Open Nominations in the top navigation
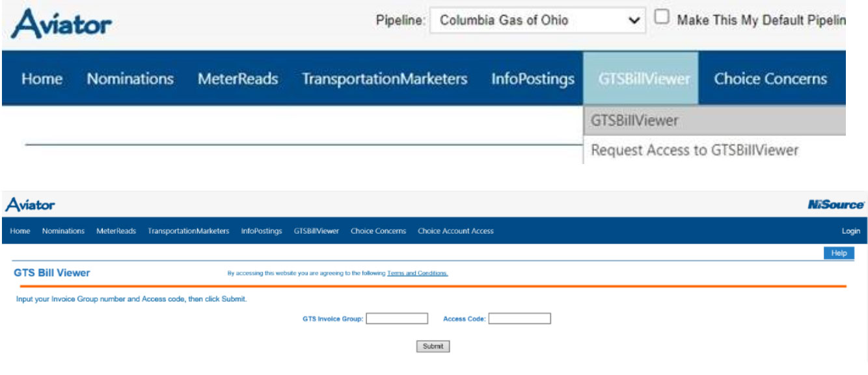The width and height of the screenshot is (868, 375). 130,79
